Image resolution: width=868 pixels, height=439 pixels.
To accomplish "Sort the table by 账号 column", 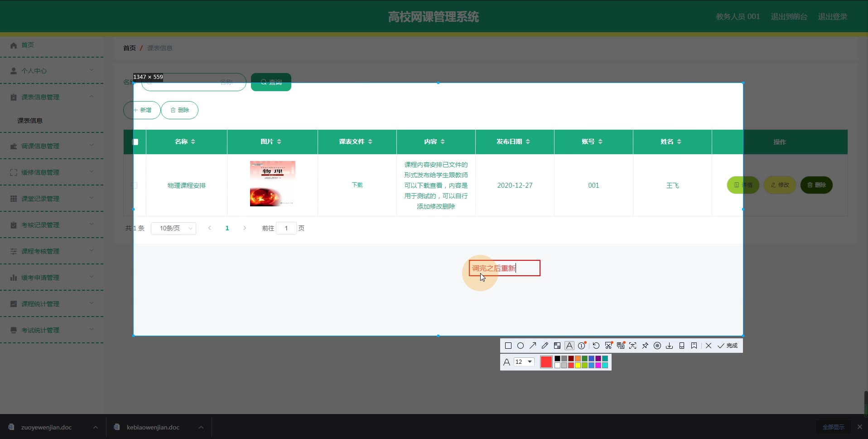I will (x=600, y=141).
